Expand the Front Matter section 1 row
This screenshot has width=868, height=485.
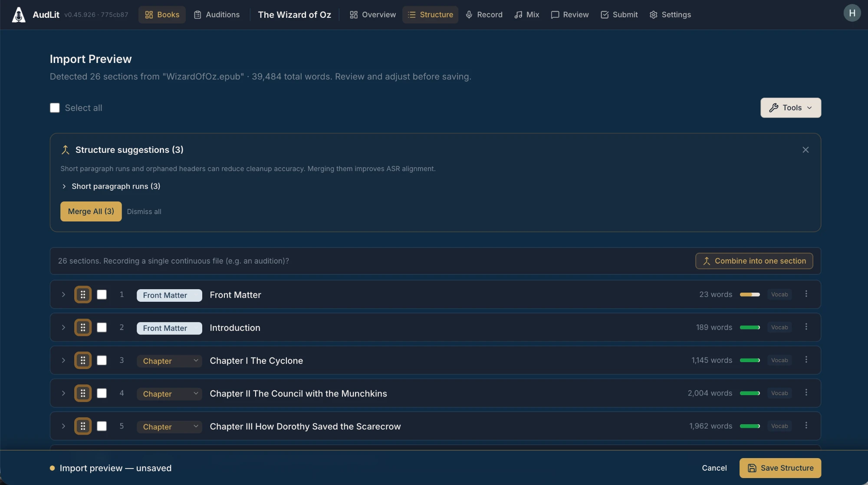[63, 294]
